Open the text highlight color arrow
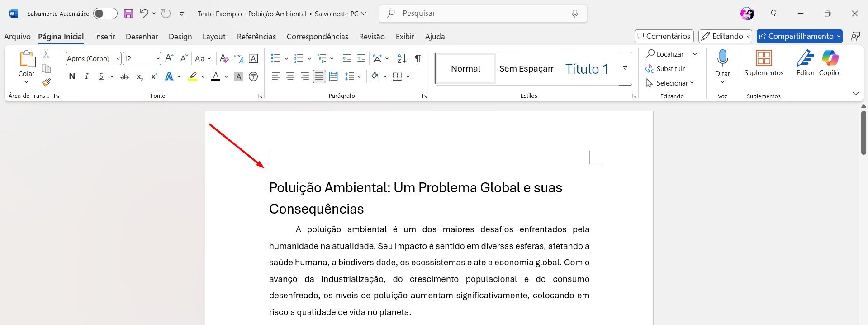 click(203, 76)
